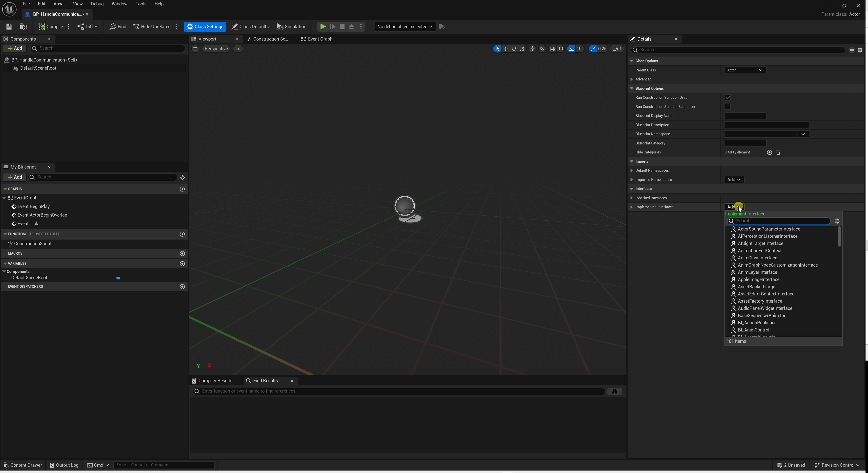Uncheck Run Construction Script on Drag

[728, 98]
